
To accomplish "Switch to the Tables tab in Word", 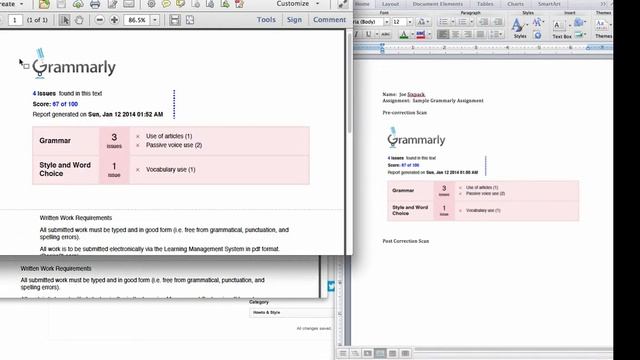I will 485,4.
